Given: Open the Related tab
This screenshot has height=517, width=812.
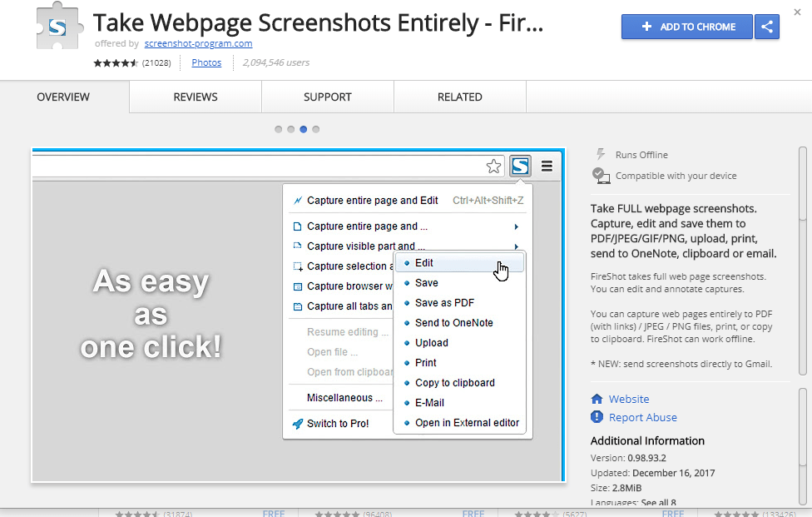Looking at the screenshot, I should point(460,97).
